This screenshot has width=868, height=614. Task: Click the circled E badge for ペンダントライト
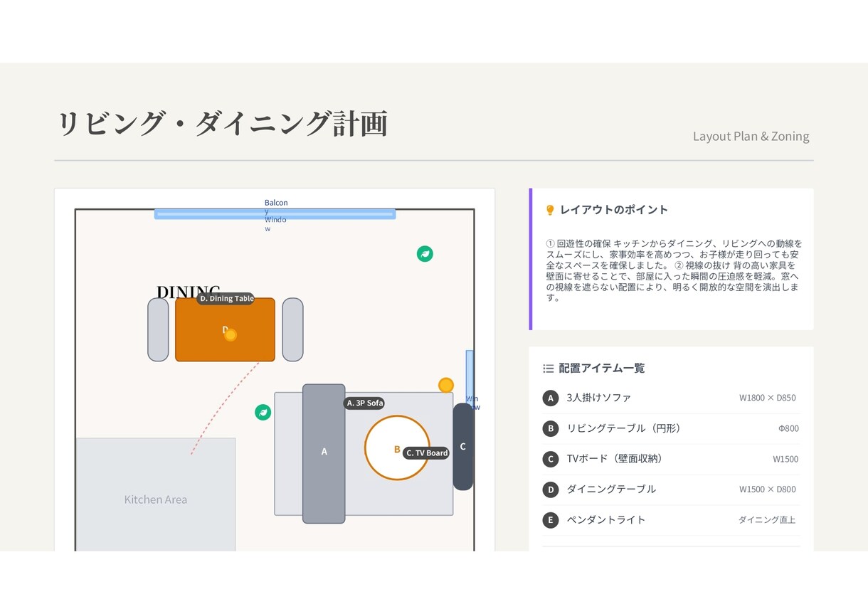pyautogui.click(x=550, y=520)
